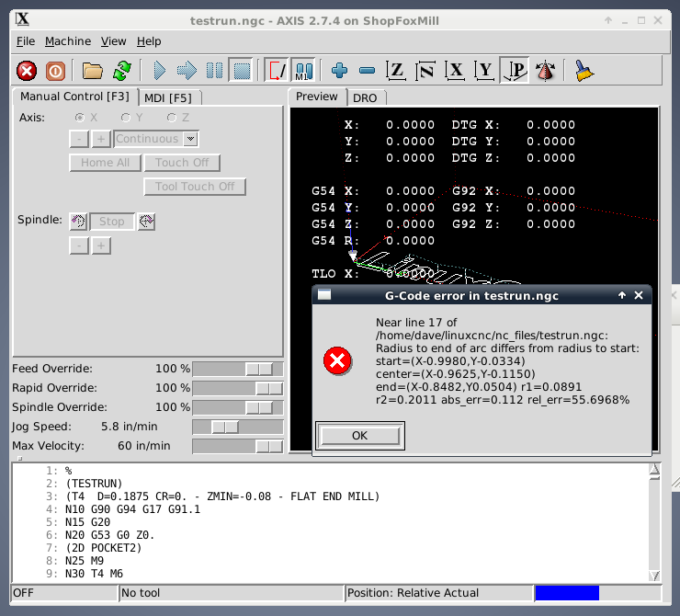Zoom out with the blue minus icon

click(x=367, y=70)
